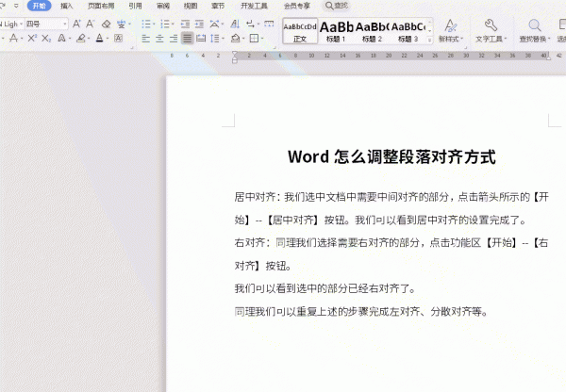Viewport: 566px width, 392px height.
Task: Open the font name dropdown
Action: click(x=22, y=24)
